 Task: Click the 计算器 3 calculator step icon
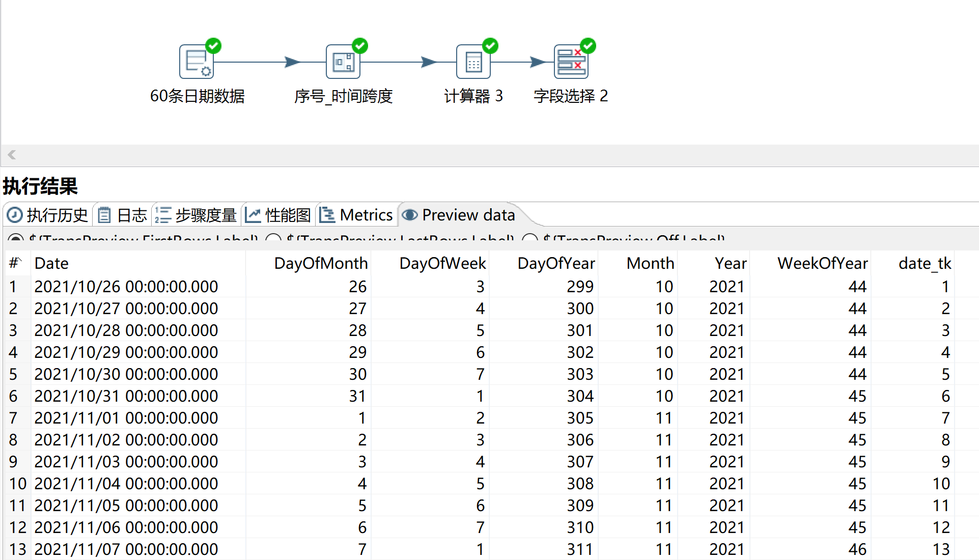pos(473,62)
